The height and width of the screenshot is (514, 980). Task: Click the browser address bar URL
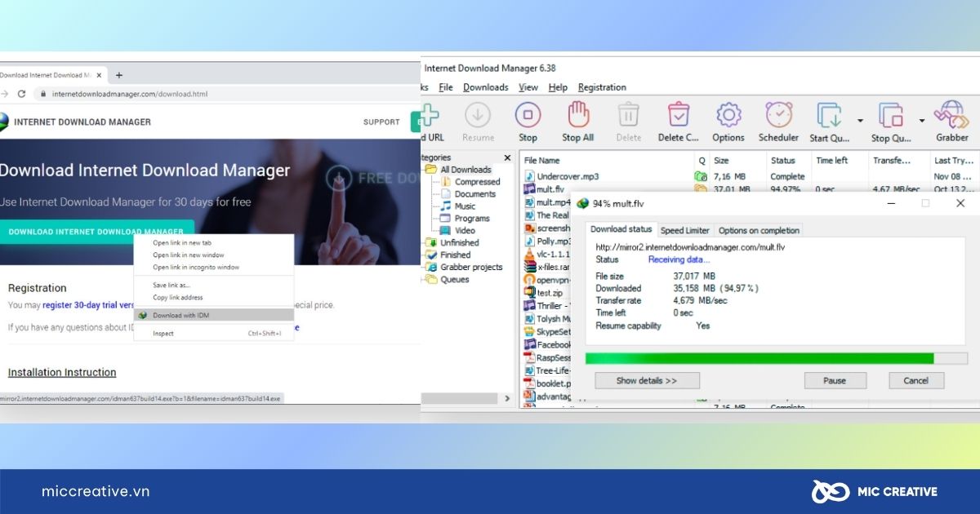click(x=130, y=94)
